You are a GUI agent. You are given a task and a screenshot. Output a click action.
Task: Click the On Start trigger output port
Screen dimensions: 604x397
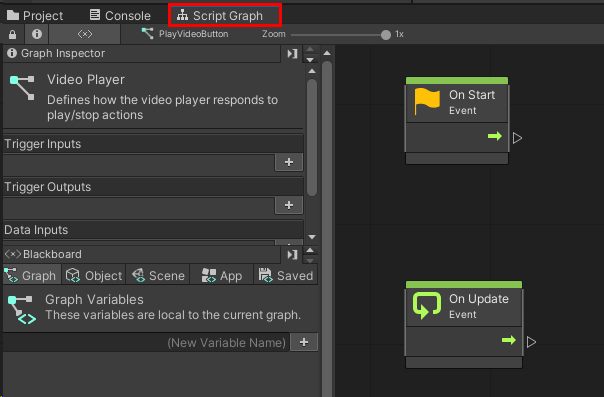coord(517,138)
